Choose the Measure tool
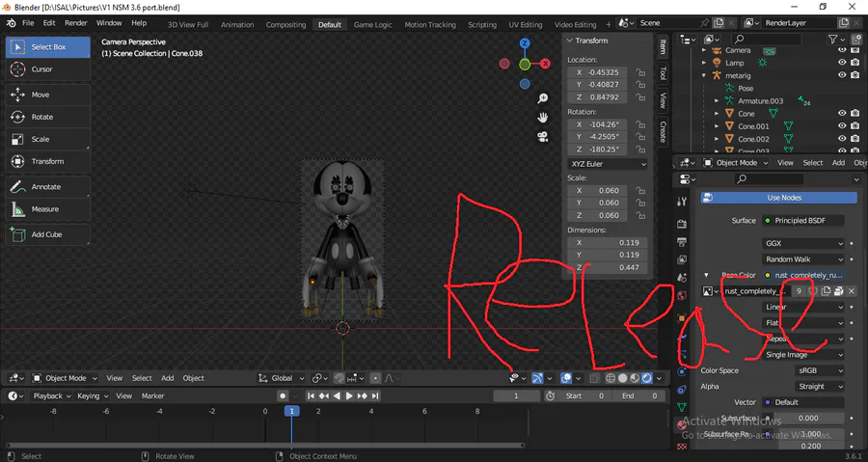868x462 pixels. (x=48, y=209)
